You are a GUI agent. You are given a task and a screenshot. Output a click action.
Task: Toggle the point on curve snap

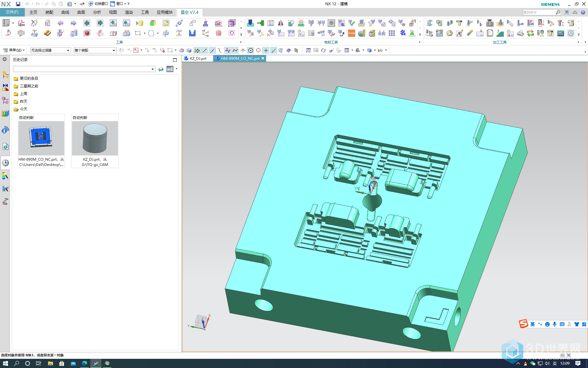click(273, 50)
